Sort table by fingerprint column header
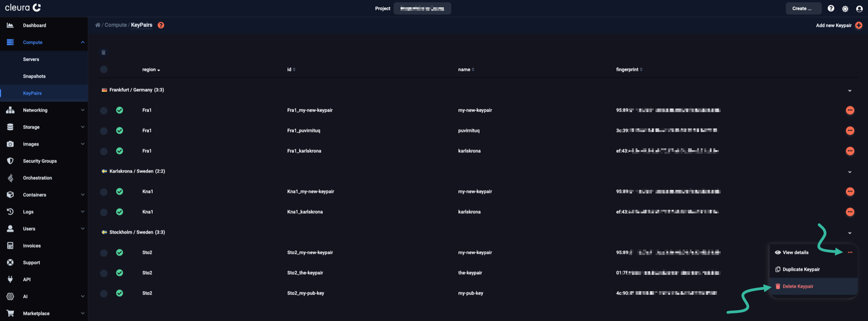Screen dimensions: 868x321 point(629,70)
